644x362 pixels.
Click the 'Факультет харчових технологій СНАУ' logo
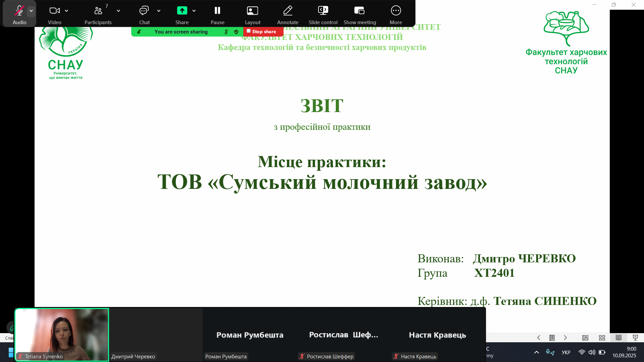(x=566, y=43)
